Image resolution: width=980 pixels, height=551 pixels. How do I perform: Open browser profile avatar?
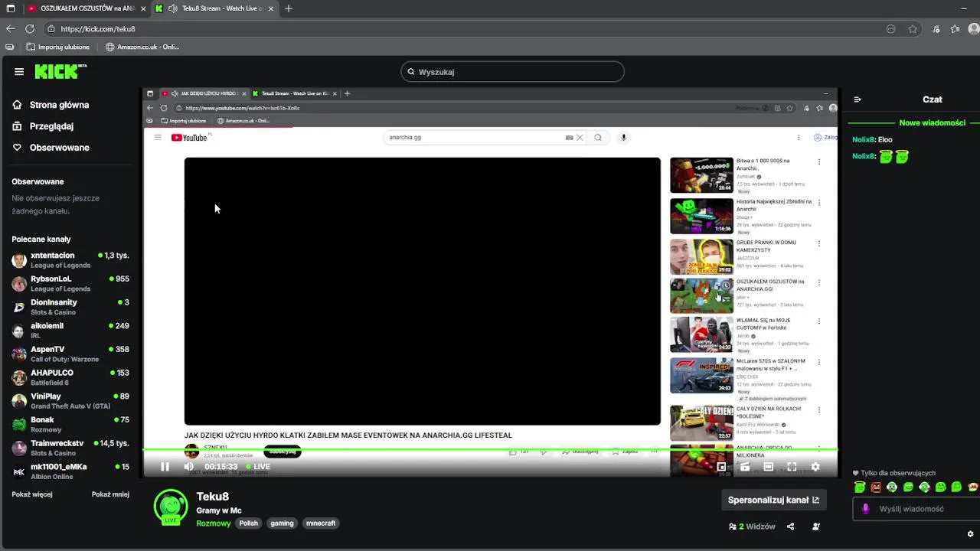coord(975,28)
